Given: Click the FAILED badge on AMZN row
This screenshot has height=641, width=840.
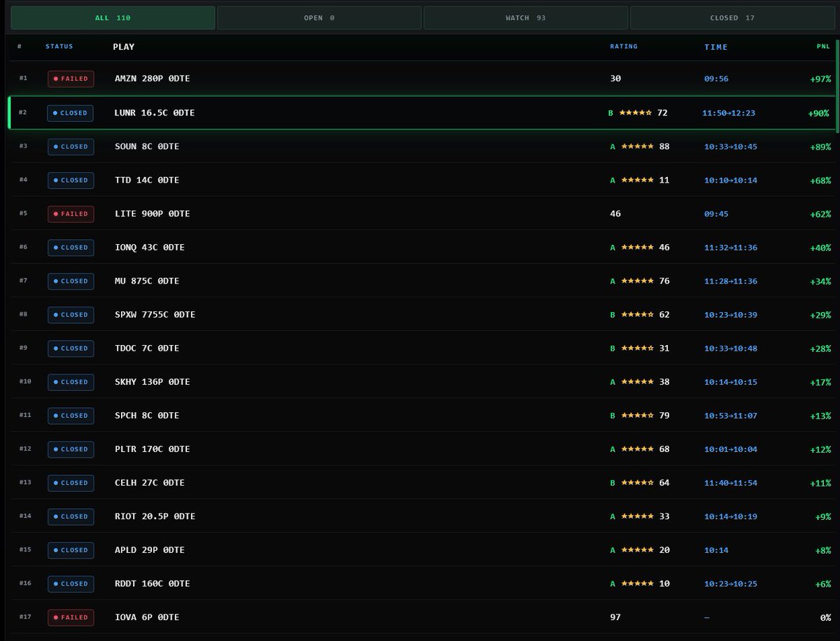Looking at the screenshot, I should 71,79.
